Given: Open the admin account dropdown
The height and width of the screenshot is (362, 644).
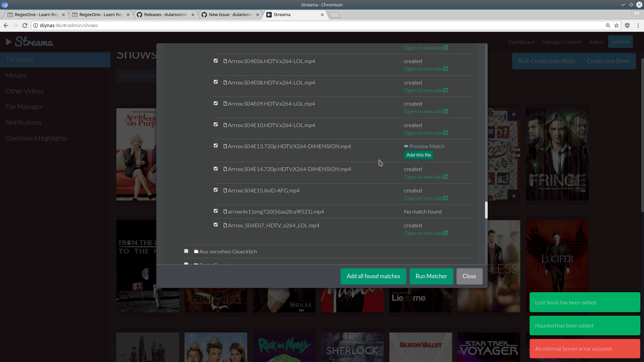Looking at the screenshot, I should [x=620, y=42].
